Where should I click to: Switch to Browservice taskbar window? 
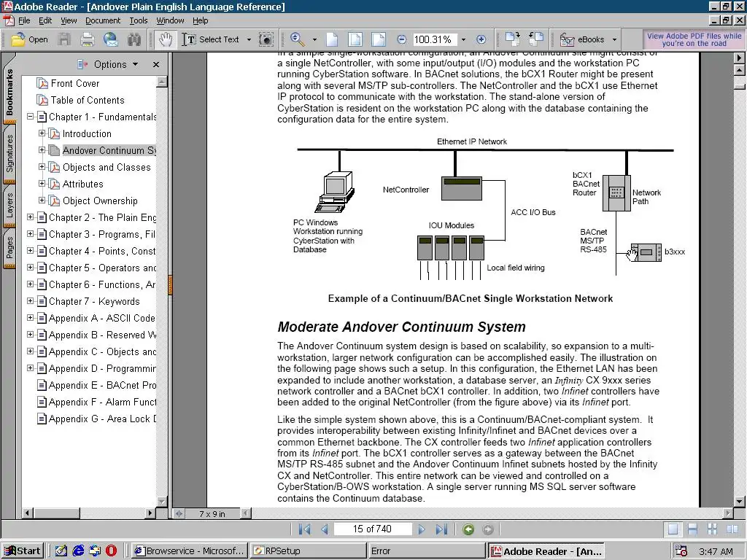coord(190,551)
